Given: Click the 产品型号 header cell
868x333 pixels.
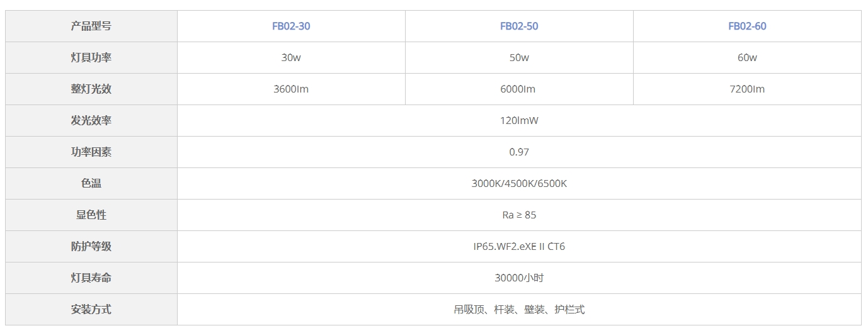Looking at the screenshot, I should coord(91,26).
